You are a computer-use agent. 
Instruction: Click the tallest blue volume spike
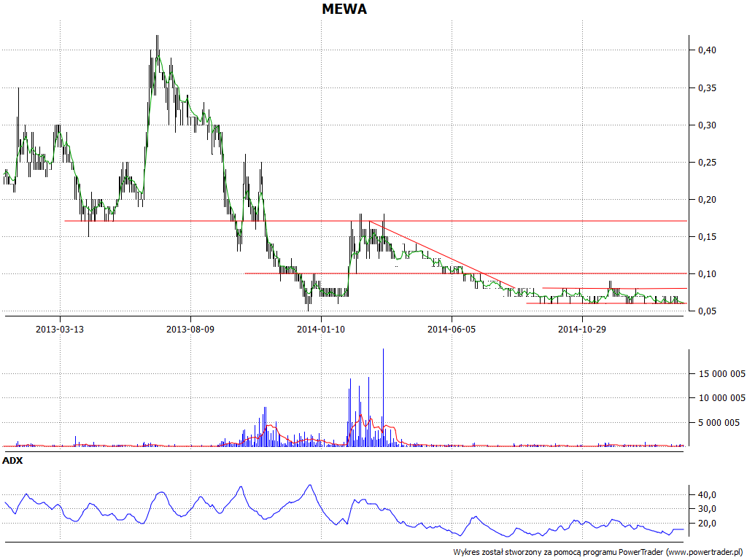[x=383, y=397]
